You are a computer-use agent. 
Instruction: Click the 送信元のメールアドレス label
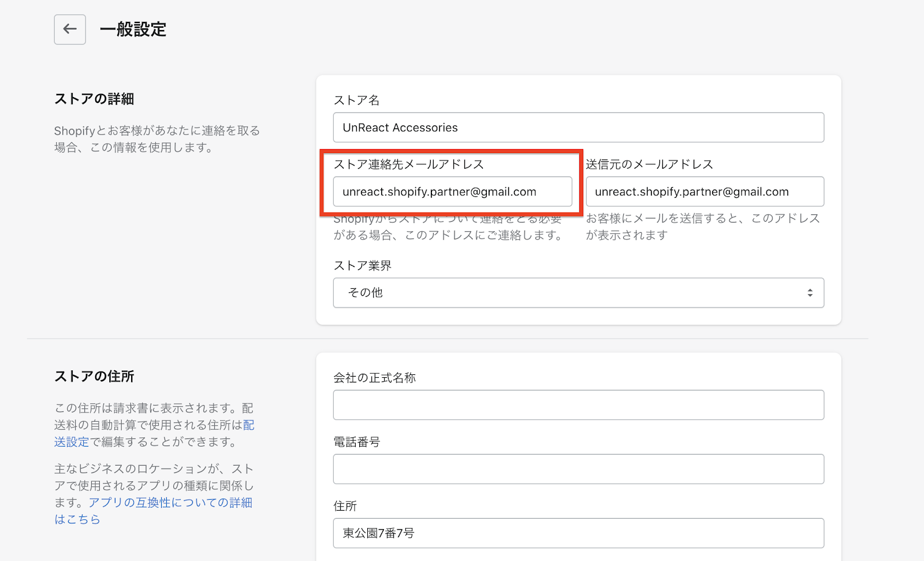pyautogui.click(x=649, y=165)
